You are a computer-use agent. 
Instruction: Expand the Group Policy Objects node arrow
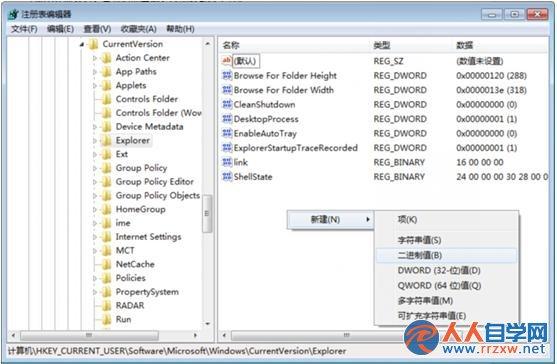click(x=94, y=196)
